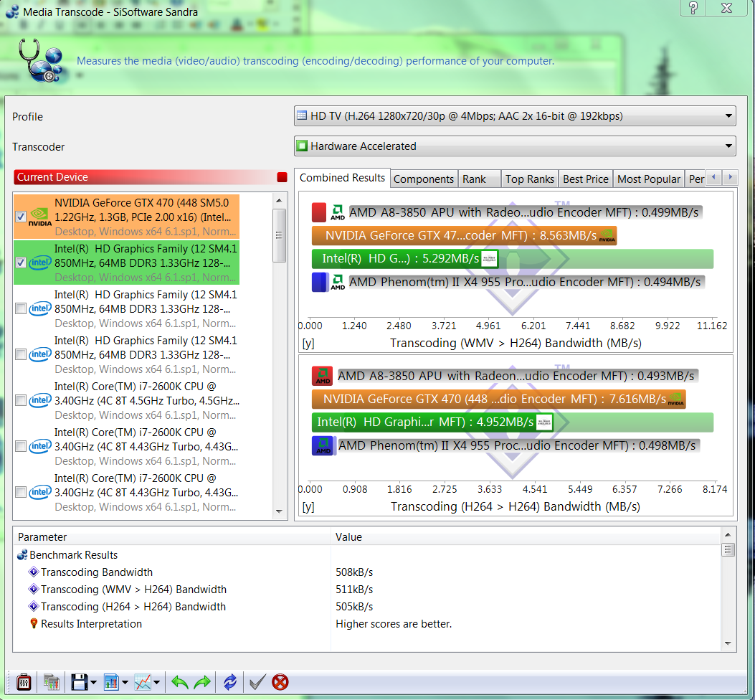
Task: Show earlier tabs with the left tab arrow
Action: [x=713, y=177]
